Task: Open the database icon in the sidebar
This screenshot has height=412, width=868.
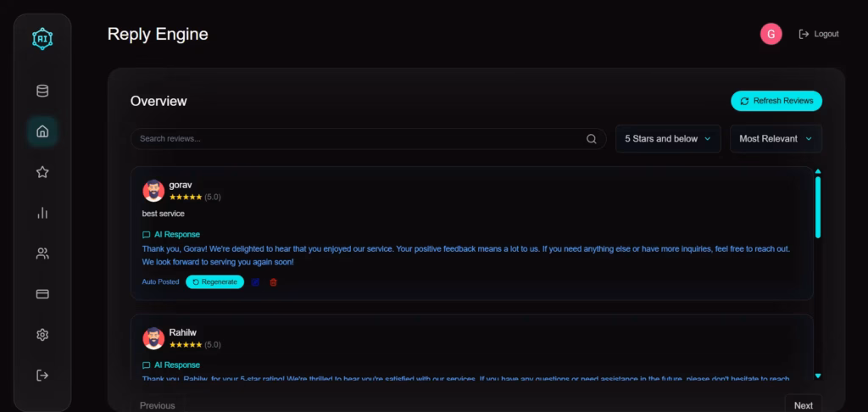Action: [42, 91]
